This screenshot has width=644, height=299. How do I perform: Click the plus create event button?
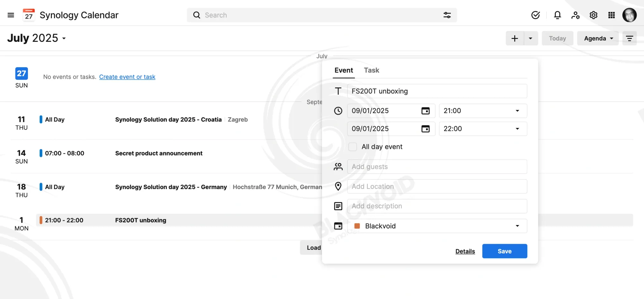[x=515, y=38]
